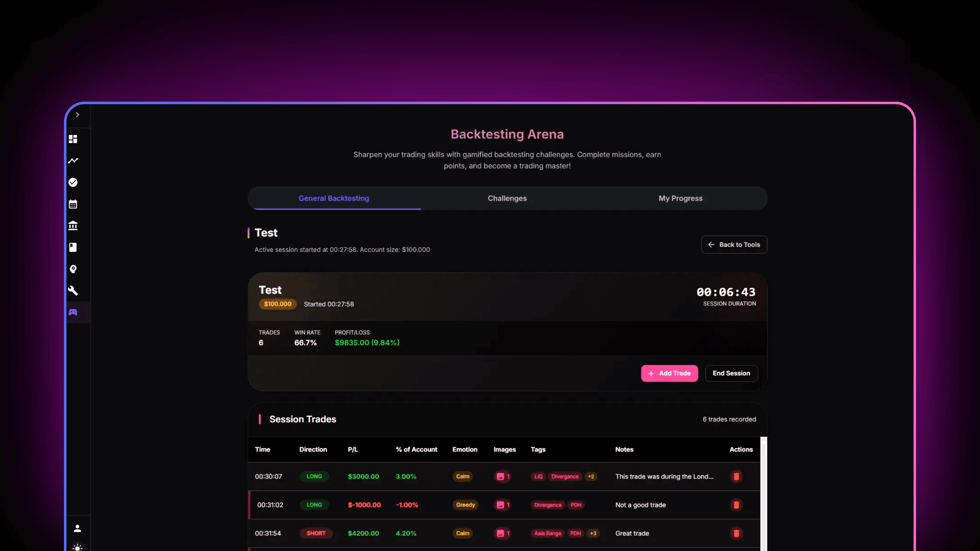This screenshot has width=980, height=551.
Task: Click the 'Not a good trade' note
Action: point(640,505)
